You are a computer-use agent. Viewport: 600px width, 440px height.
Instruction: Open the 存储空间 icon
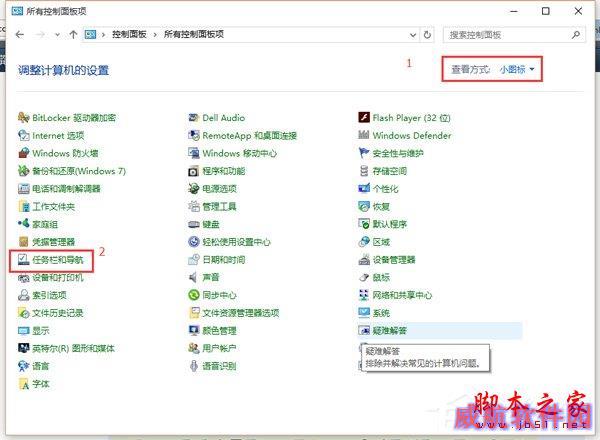364,171
